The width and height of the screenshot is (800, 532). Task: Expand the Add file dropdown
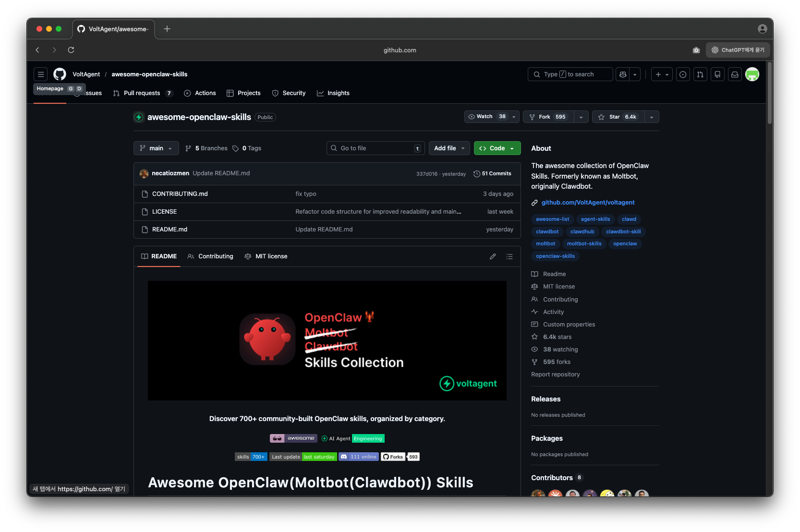click(449, 148)
